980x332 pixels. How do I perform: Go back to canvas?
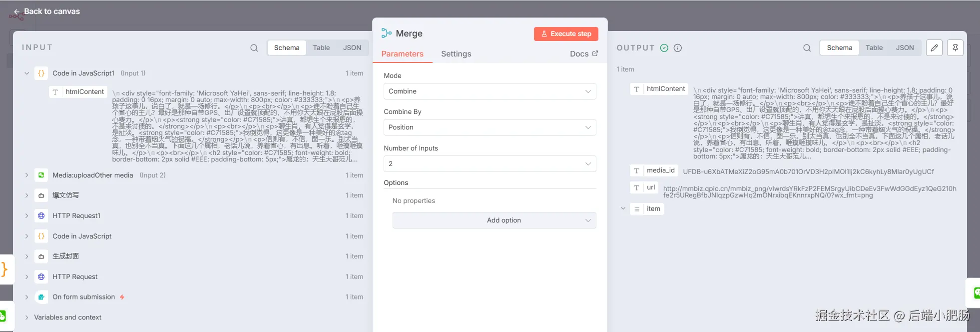click(47, 11)
